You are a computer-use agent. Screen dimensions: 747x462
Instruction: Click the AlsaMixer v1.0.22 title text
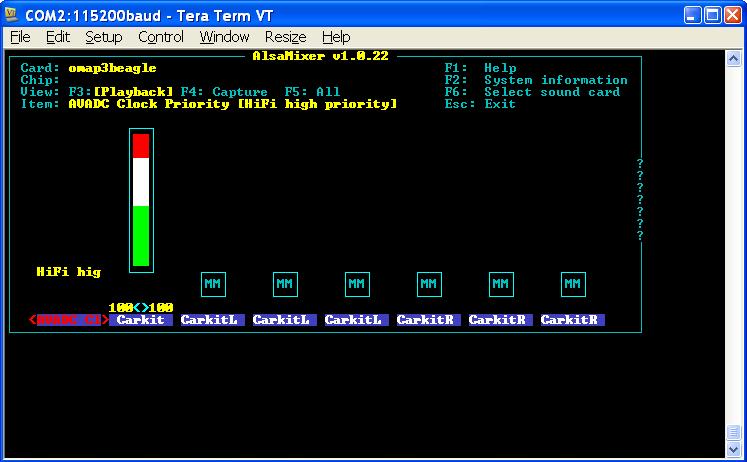(x=320, y=56)
